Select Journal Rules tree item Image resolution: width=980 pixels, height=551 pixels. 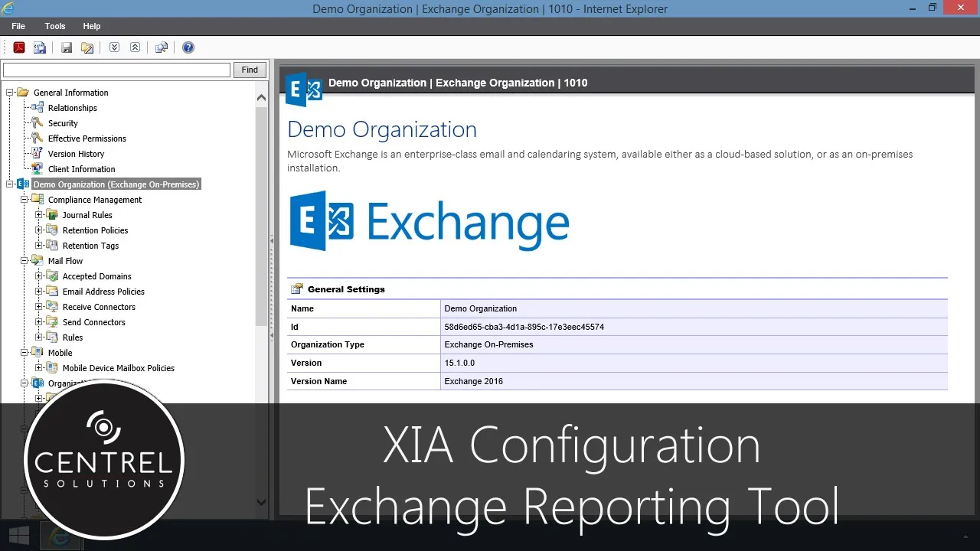(87, 215)
